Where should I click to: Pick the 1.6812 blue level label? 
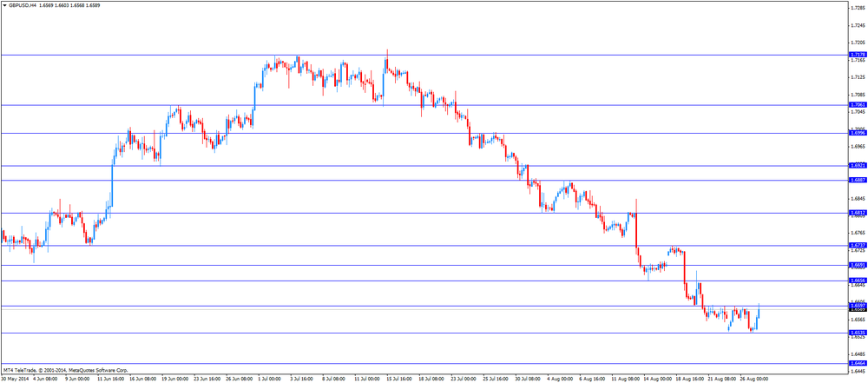pos(858,212)
